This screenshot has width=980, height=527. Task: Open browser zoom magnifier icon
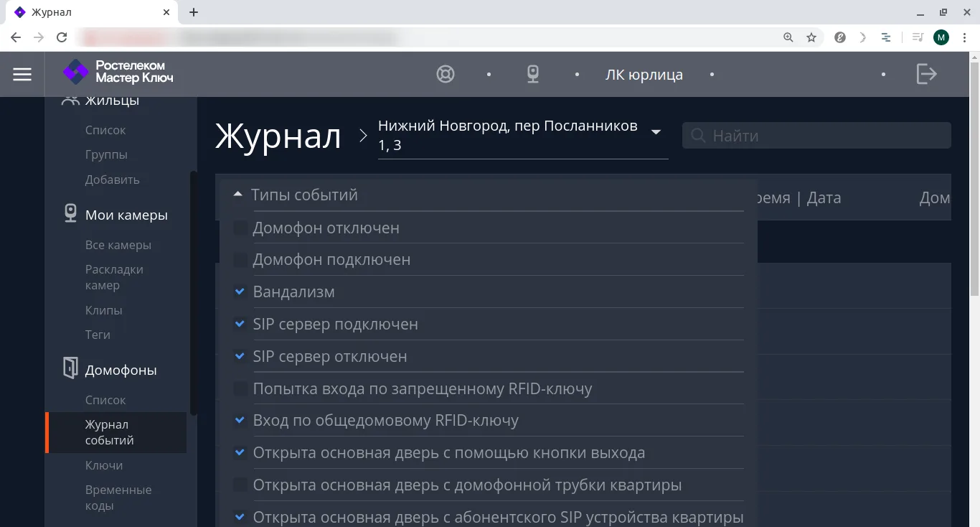pyautogui.click(x=788, y=37)
